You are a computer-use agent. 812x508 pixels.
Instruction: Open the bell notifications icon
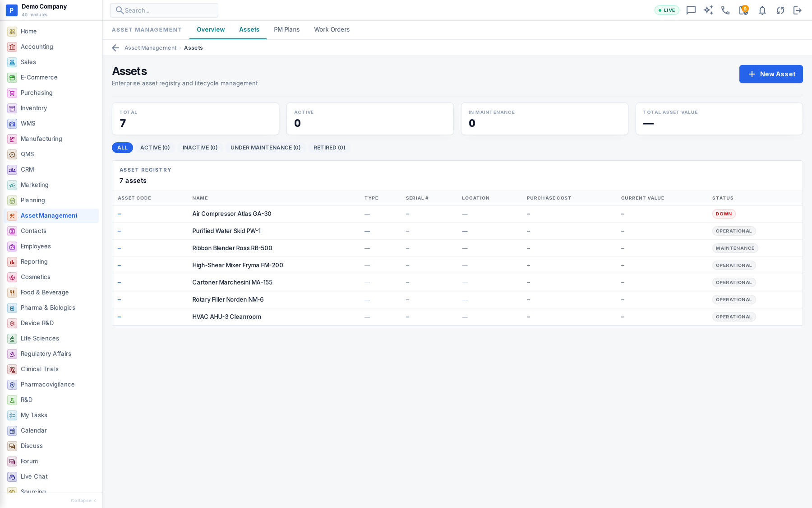[x=762, y=10]
